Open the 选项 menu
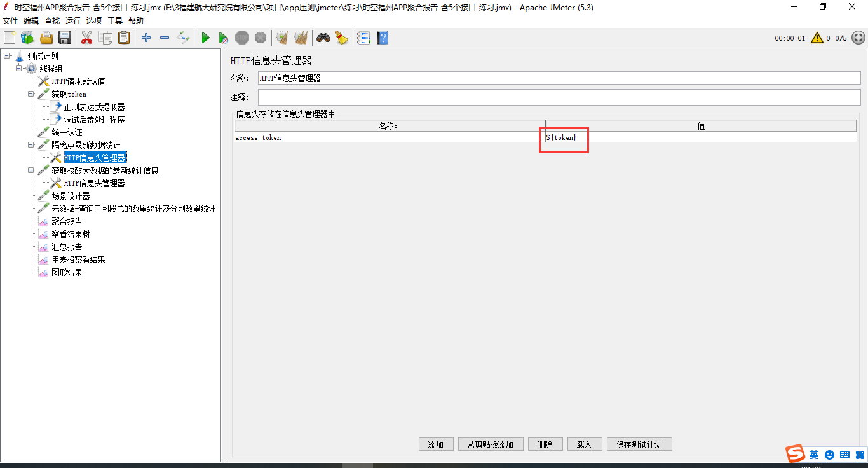The image size is (868, 468). (94, 20)
